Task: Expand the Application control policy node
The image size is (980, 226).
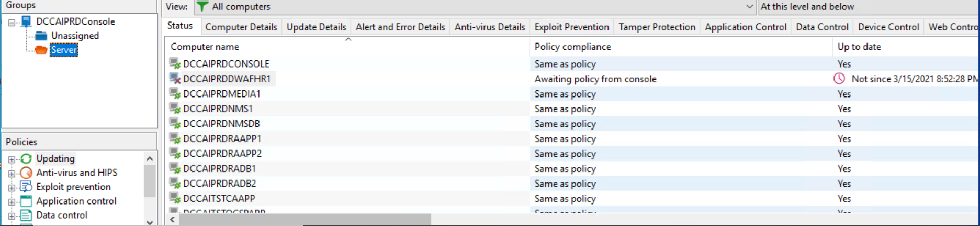Action: 12,201
